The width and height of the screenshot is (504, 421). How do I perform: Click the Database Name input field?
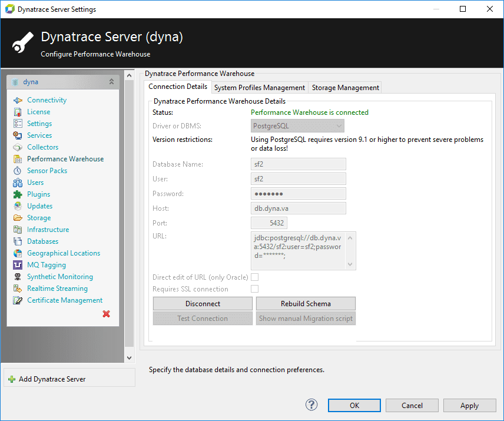tap(299, 164)
